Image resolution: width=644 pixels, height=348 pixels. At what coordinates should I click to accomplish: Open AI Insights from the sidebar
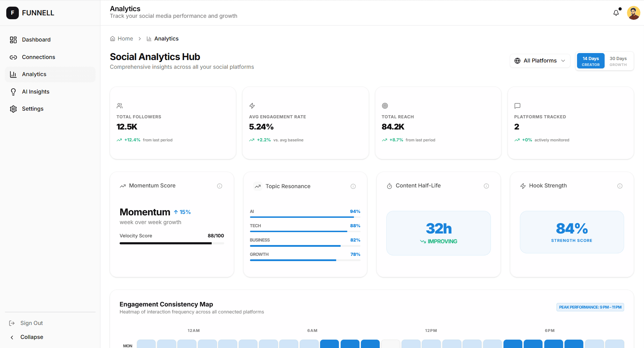pyautogui.click(x=35, y=91)
